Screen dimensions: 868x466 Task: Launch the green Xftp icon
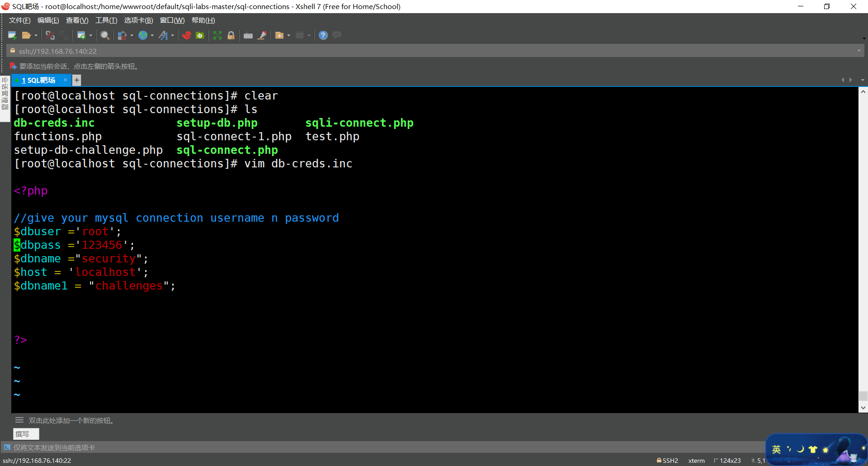pos(200,35)
